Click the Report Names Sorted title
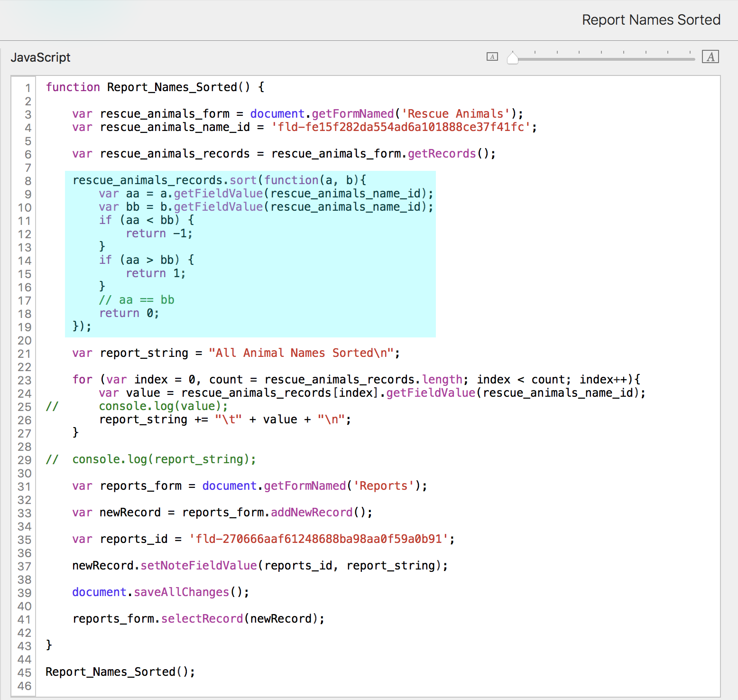Screen dimensions: 738x700 pyautogui.click(x=651, y=20)
